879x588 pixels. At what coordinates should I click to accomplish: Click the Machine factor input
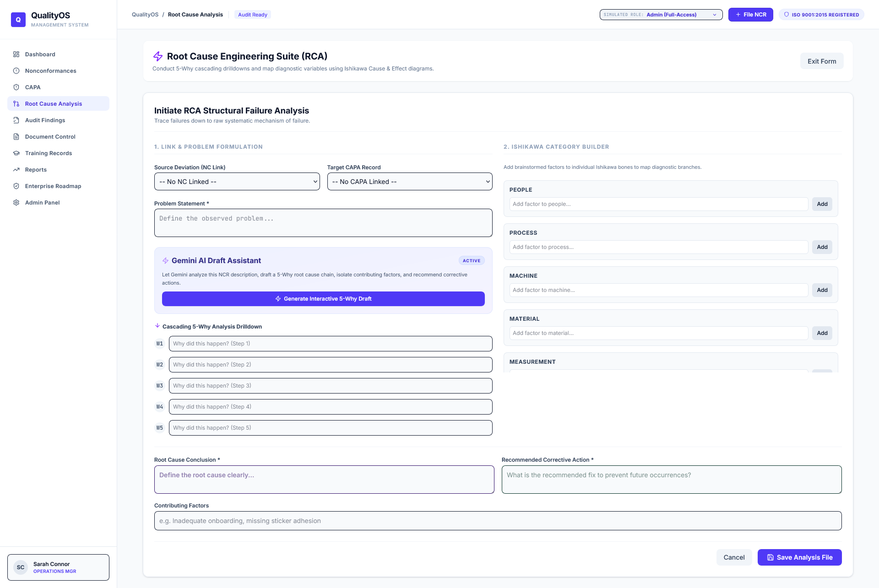pyautogui.click(x=659, y=290)
